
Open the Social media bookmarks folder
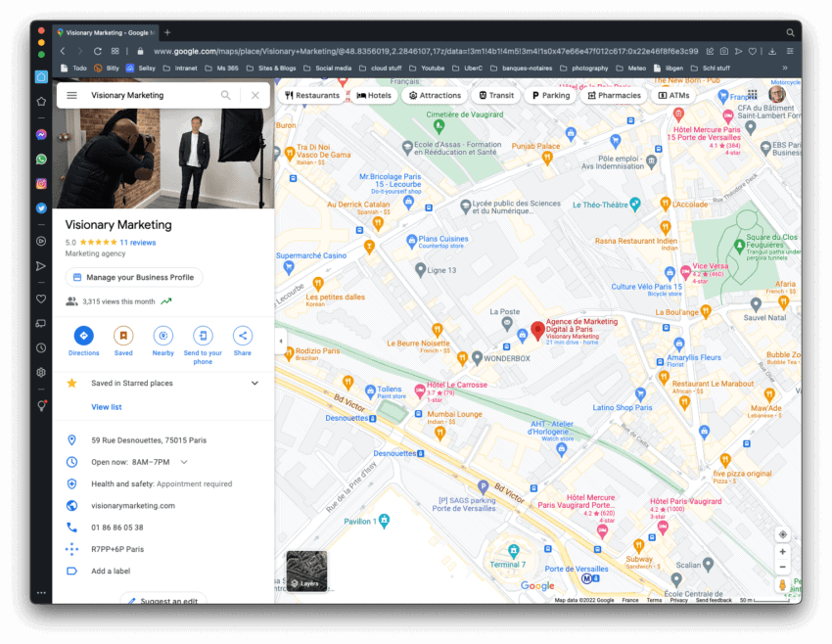tap(327, 68)
